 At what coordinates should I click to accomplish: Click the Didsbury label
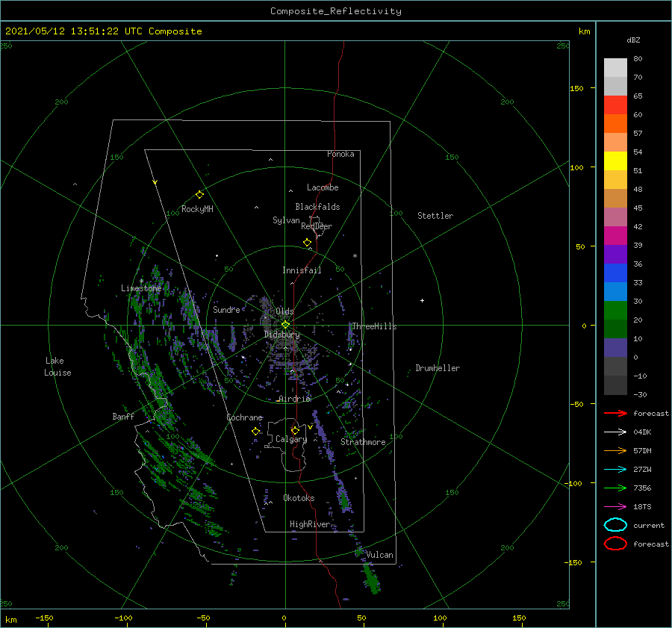click(281, 335)
